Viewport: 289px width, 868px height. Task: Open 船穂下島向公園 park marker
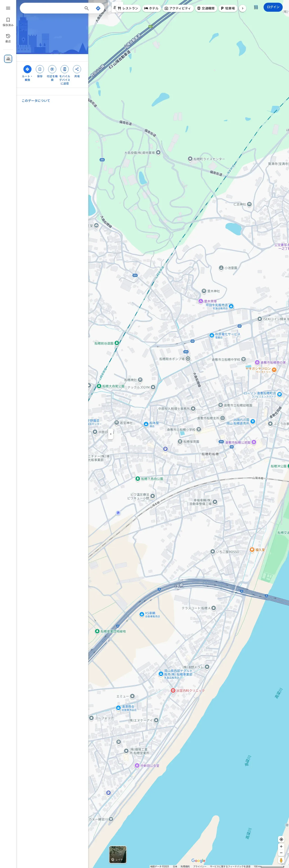[138, 478]
